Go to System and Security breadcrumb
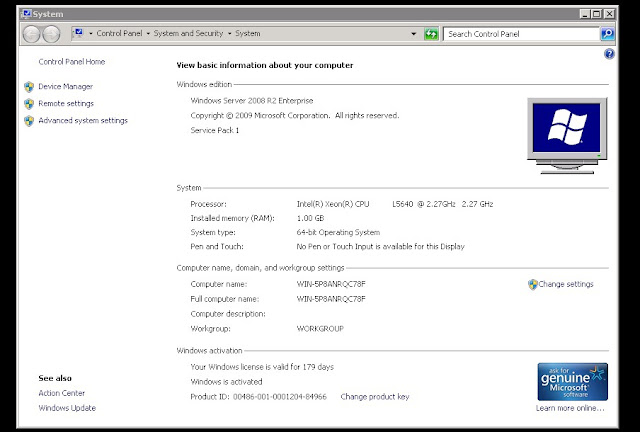 [x=188, y=33]
